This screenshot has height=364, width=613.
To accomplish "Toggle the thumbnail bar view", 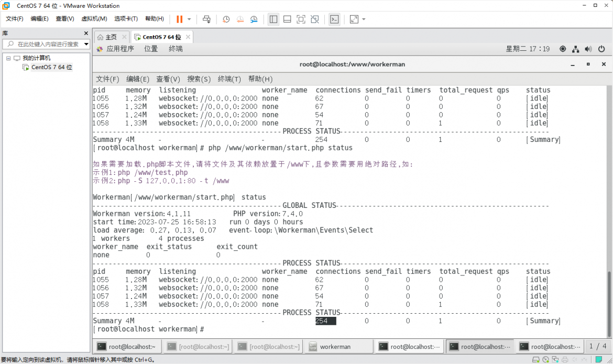I will [x=287, y=19].
